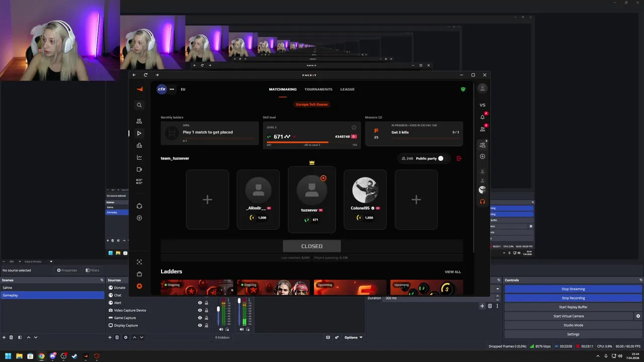Open audio mixer advanced properties gears icon
Screen dimensions: 644x362
click(337, 337)
